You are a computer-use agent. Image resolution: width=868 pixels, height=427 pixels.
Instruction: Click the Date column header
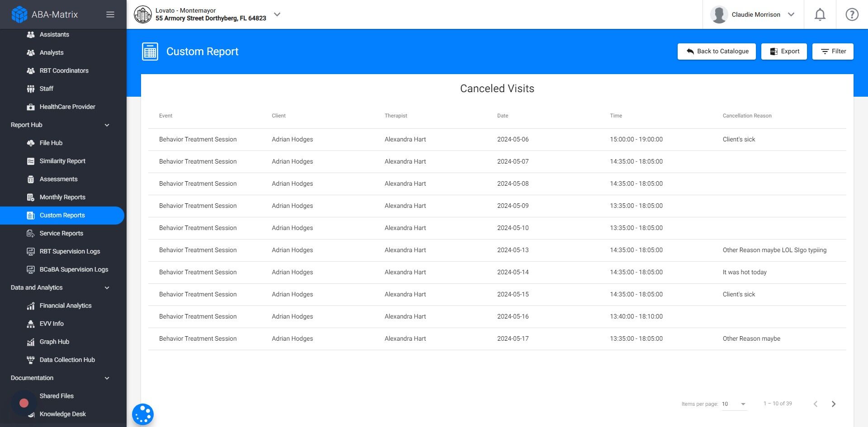coord(503,116)
